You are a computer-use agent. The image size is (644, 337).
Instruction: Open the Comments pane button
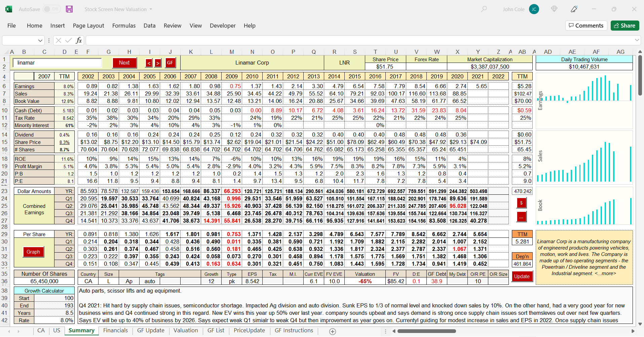click(586, 26)
